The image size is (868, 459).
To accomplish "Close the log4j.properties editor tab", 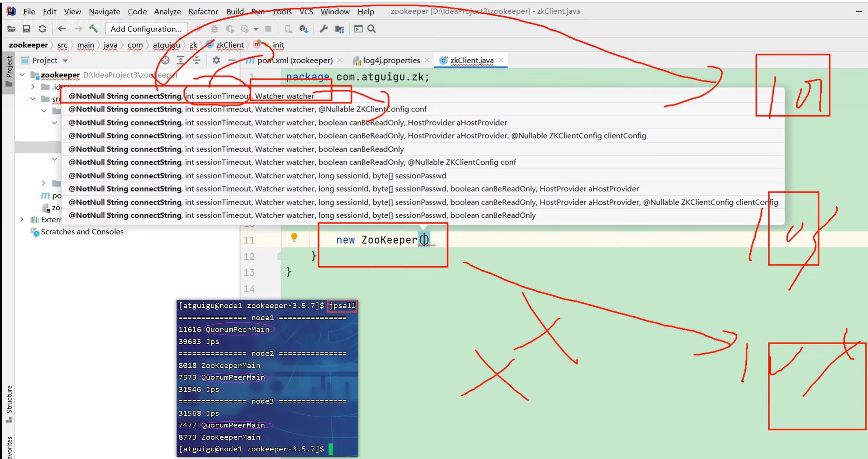I will [x=427, y=60].
